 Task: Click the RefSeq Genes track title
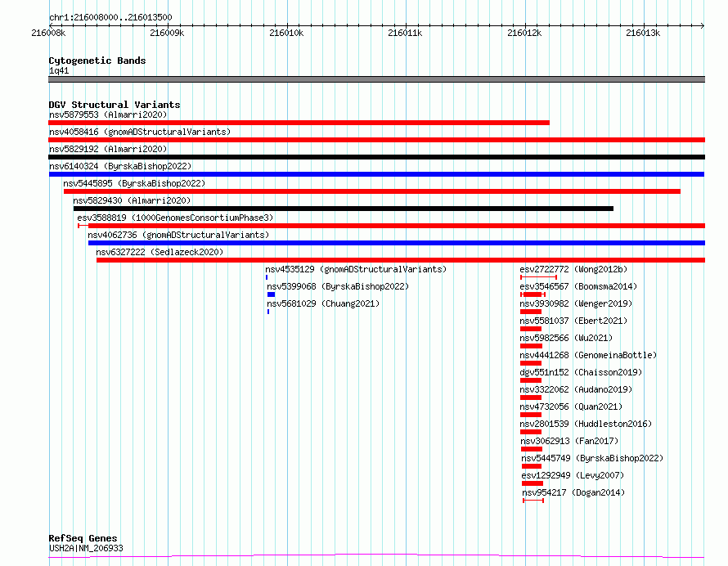83,539
